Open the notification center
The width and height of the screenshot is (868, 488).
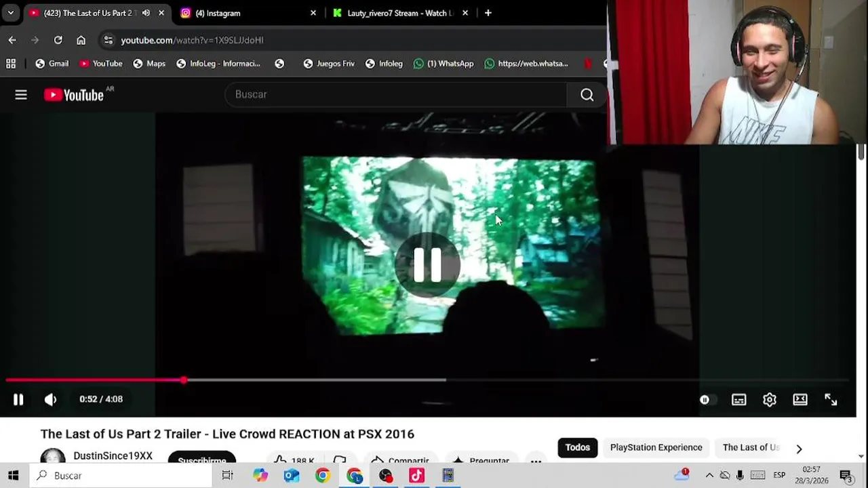pos(846,476)
